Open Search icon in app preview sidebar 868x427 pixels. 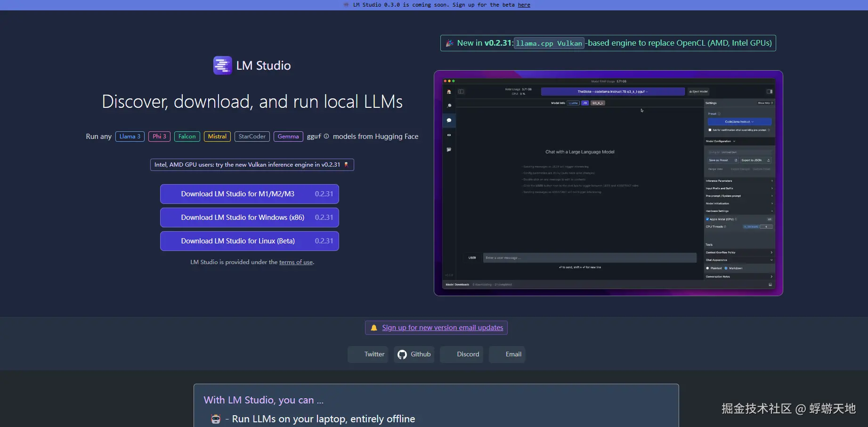pos(449,106)
